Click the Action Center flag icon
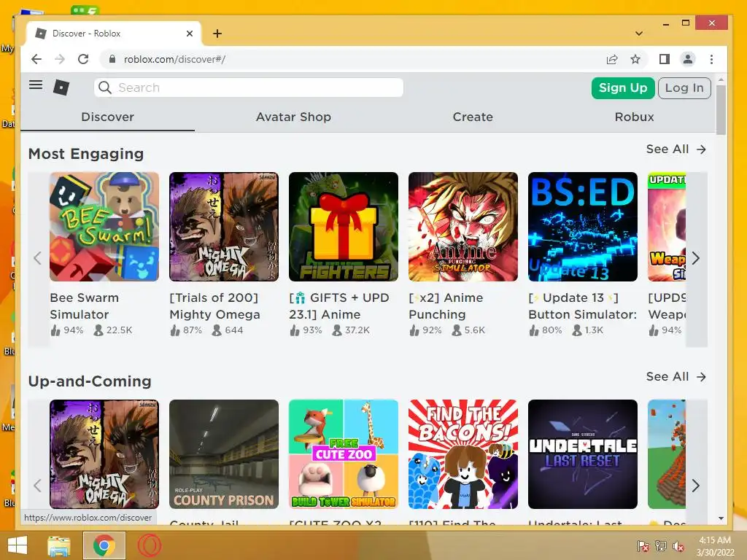Viewport: 747px width, 560px height. tap(643, 546)
